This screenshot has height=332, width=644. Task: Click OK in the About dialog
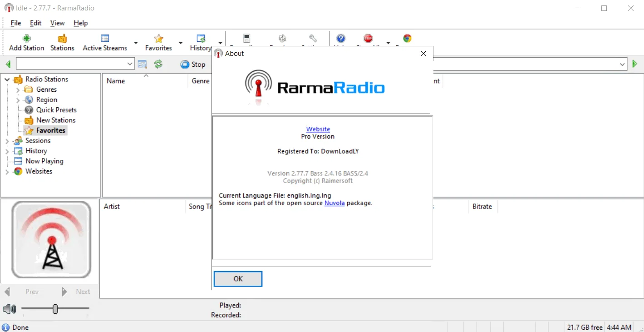tap(238, 279)
